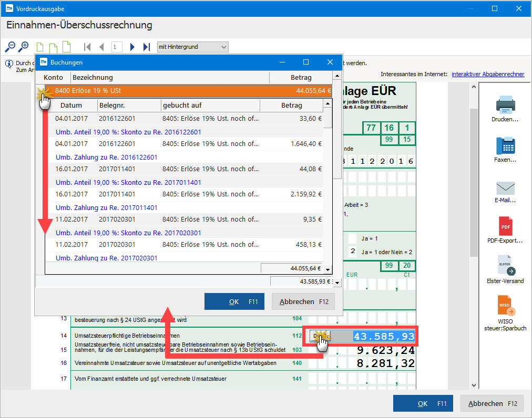
Task: Click the Datum column header
Action: coord(71,106)
